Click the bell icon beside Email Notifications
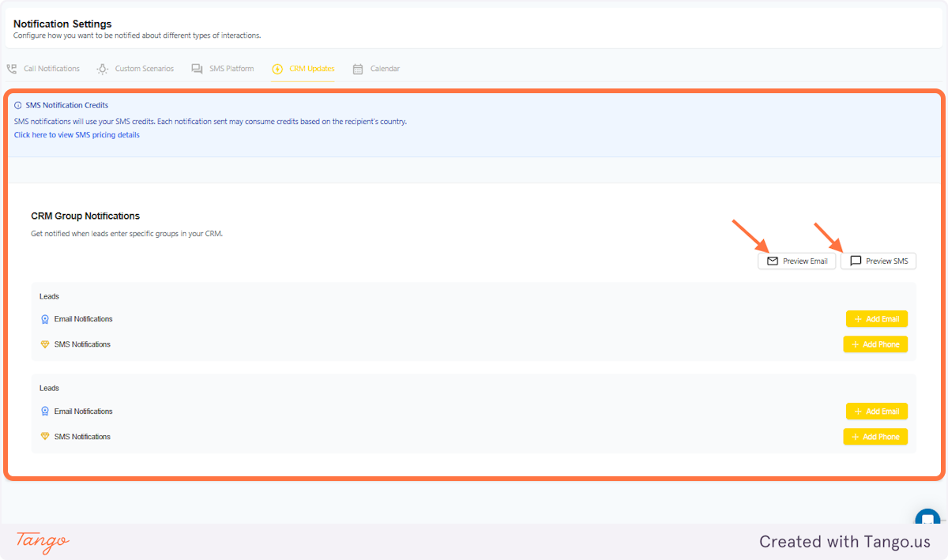948x560 pixels. click(x=44, y=318)
